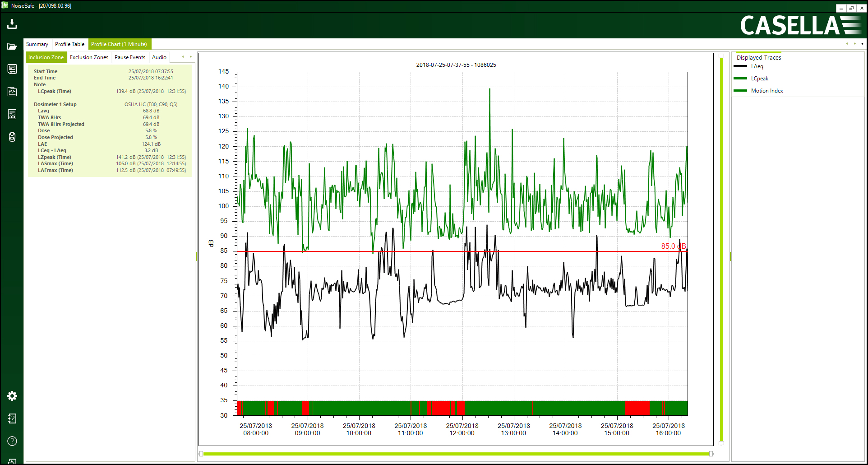Screen dimensions: 868x465
Task: Open the tab list dropdown arrow at top right
Action: point(862,44)
